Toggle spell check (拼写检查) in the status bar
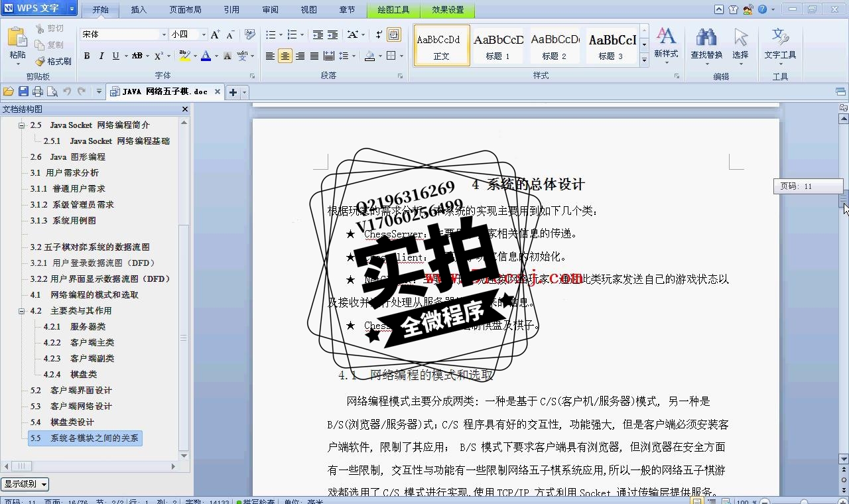Screen dimensions: 849x504 coord(255,501)
